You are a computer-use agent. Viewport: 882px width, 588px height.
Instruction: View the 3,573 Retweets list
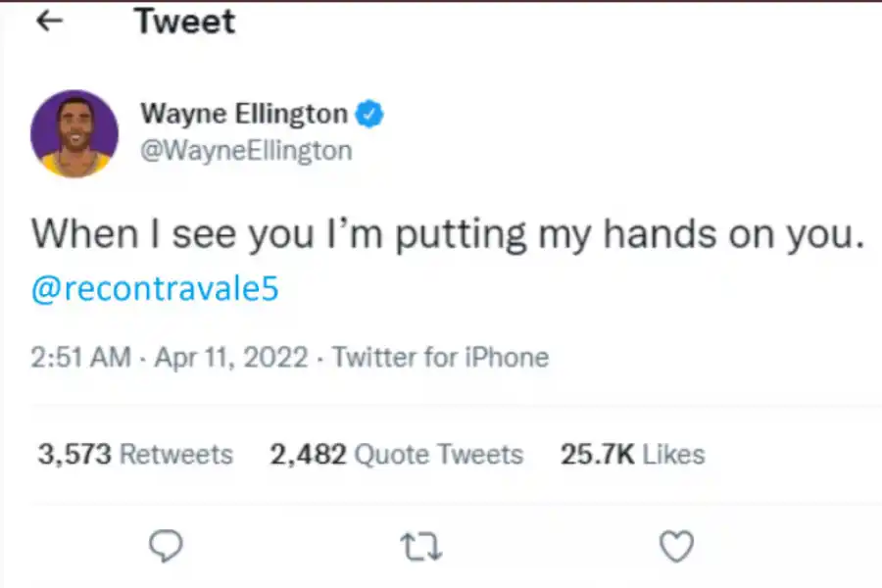134,454
